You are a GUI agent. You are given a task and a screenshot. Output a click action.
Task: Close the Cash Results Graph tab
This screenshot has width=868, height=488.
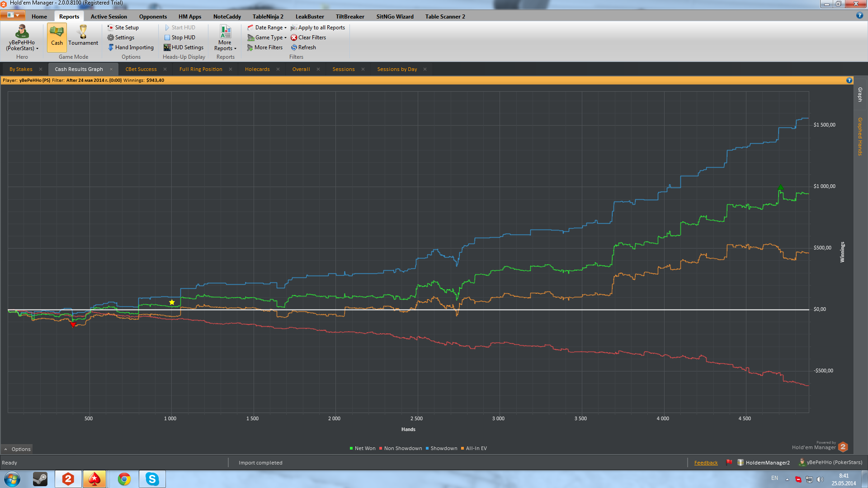click(x=111, y=69)
